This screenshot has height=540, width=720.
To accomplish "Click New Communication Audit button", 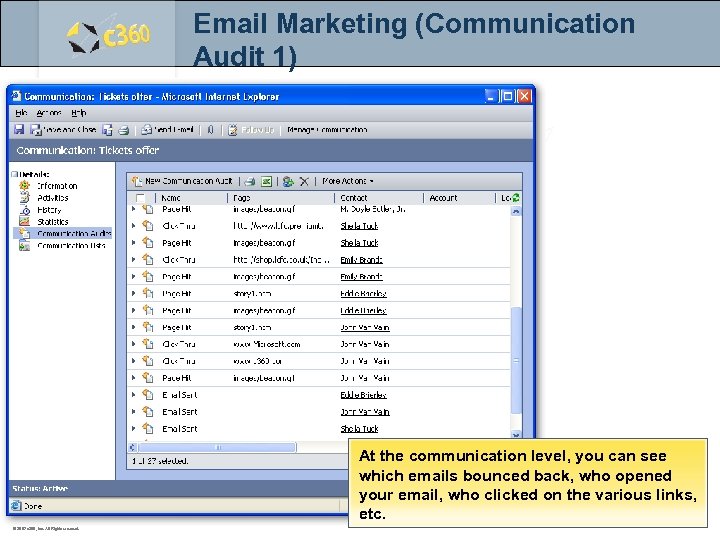I will tap(182, 181).
